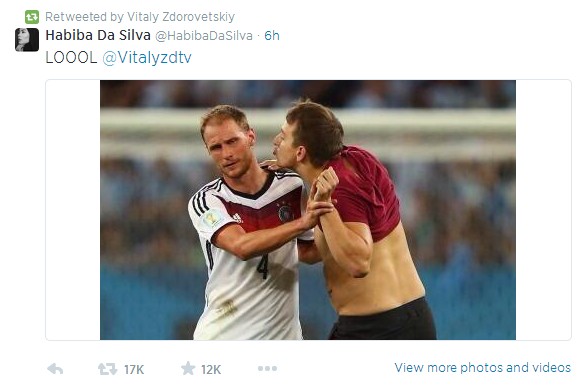Click the reply arrow icon under the tweet

[x=55, y=369]
